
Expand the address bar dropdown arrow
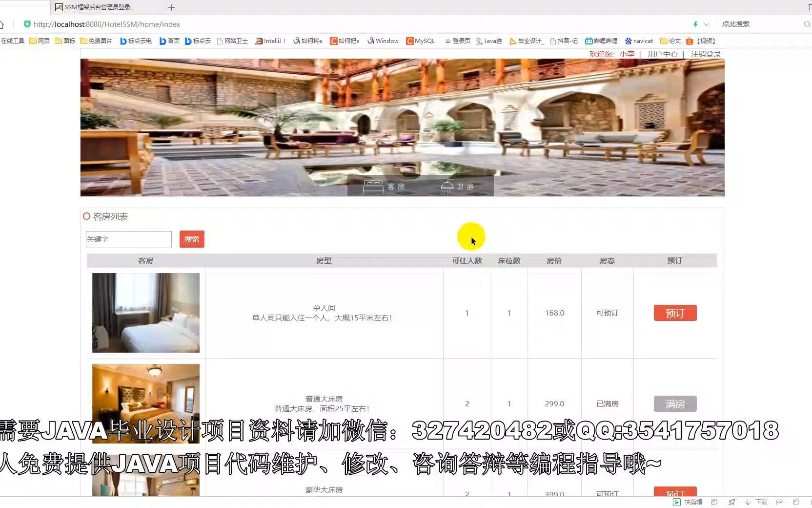point(706,24)
